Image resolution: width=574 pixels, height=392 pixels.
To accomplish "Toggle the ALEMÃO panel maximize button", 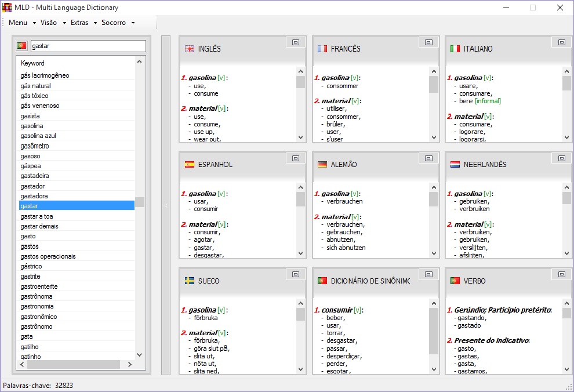I will tap(428, 158).
